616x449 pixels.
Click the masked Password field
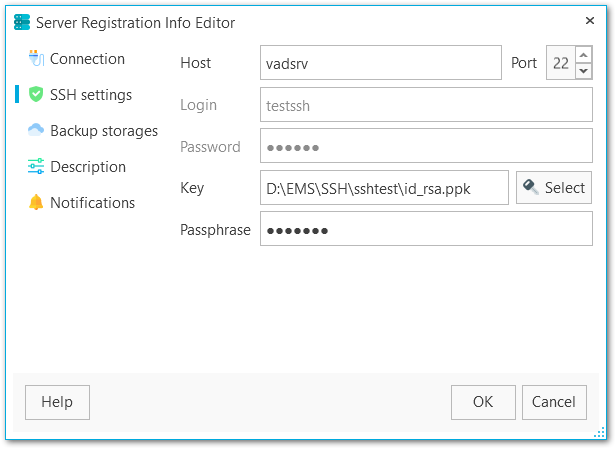pyautogui.click(x=425, y=147)
